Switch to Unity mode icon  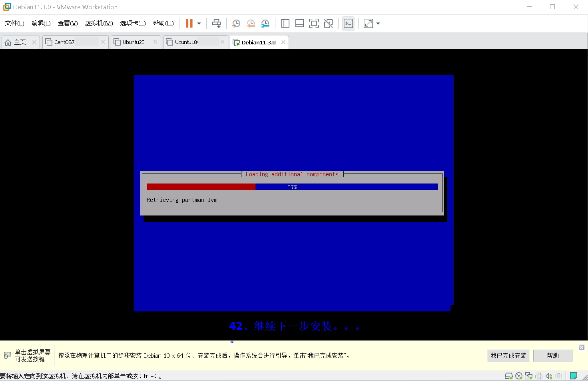pyautogui.click(x=328, y=24)
